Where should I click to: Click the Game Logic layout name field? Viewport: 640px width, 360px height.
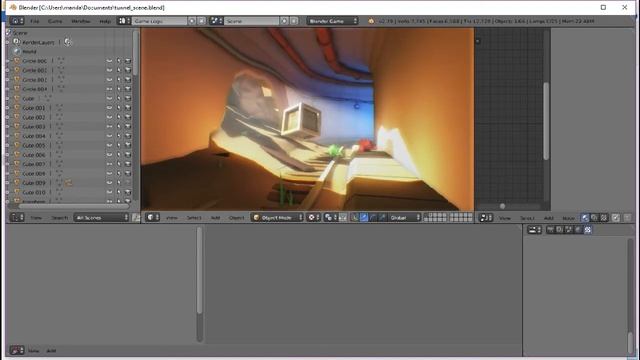[159, 21]
